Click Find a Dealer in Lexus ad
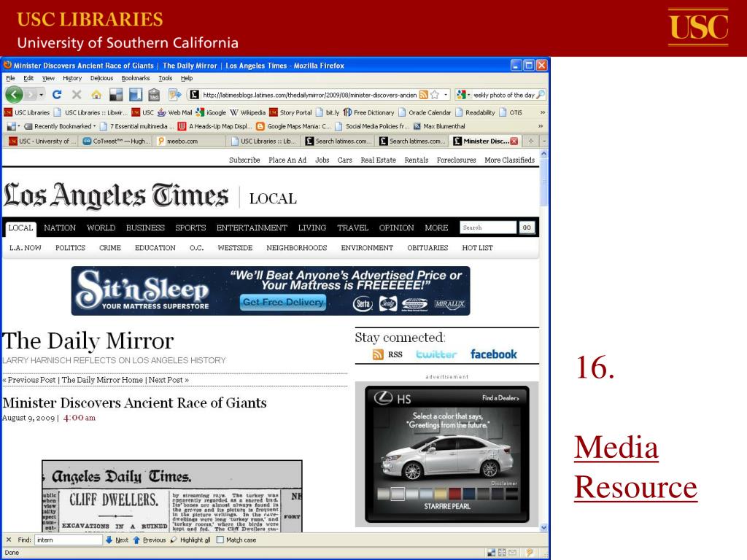Viewport: 747px width, 560px height. pyautogui.click(x=500, y=397)
